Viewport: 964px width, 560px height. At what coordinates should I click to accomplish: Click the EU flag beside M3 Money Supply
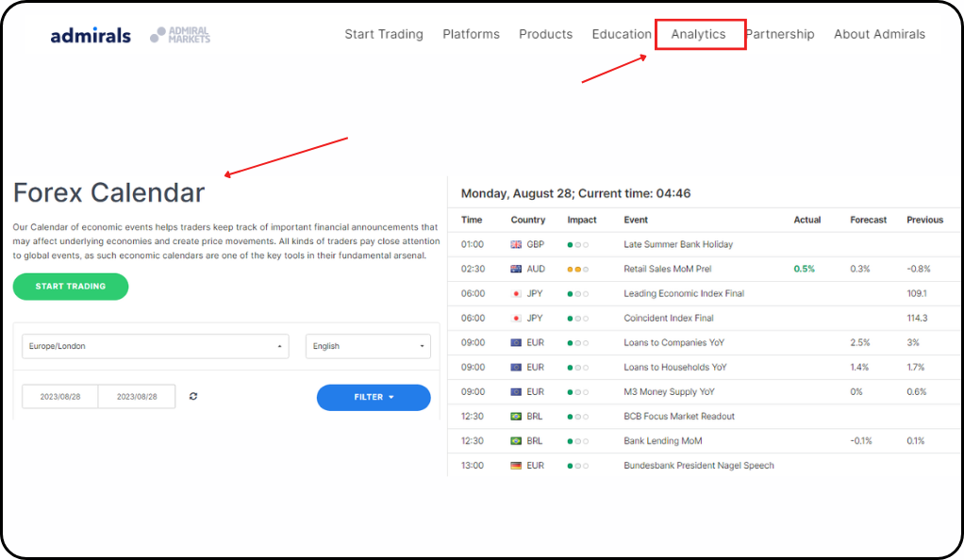point(516,392)
